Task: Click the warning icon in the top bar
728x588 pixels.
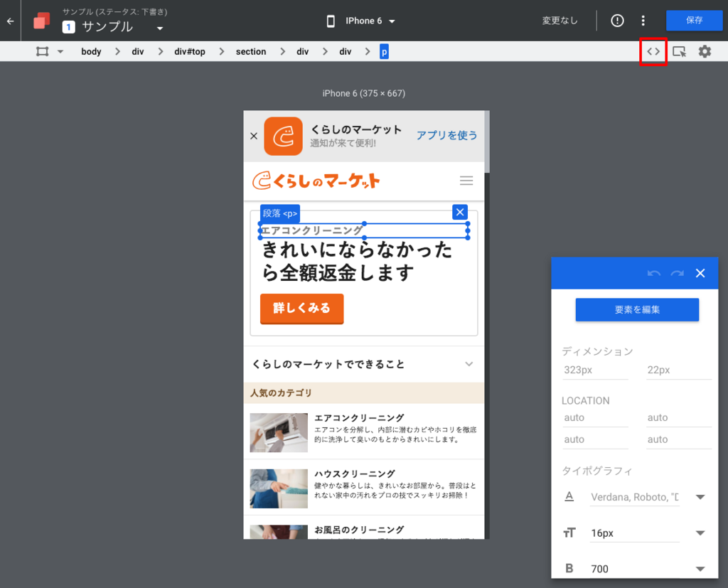Action: click(616, 21)
